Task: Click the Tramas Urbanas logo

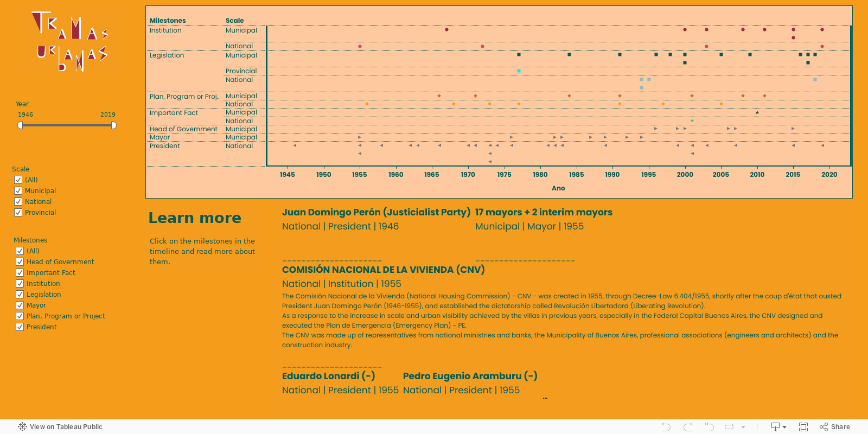Action: tap(71, 41)
